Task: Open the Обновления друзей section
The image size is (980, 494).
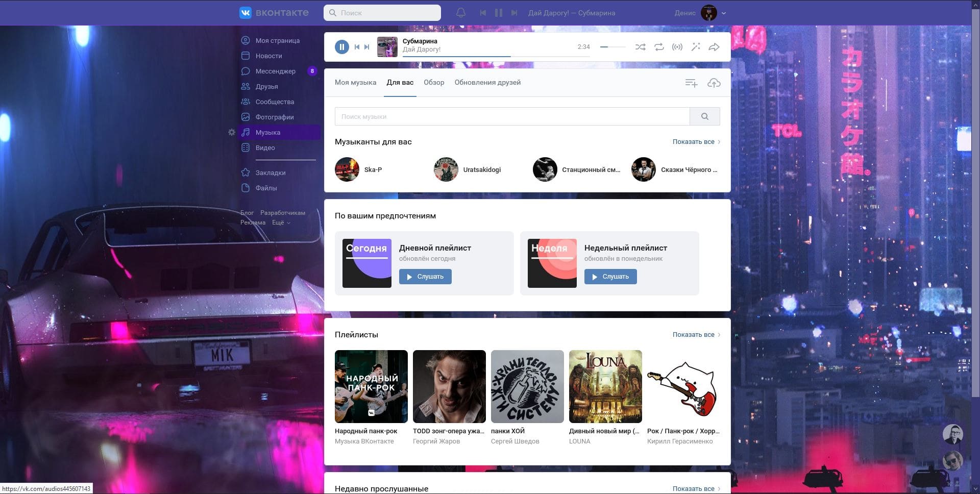Action: coord(487,82)
